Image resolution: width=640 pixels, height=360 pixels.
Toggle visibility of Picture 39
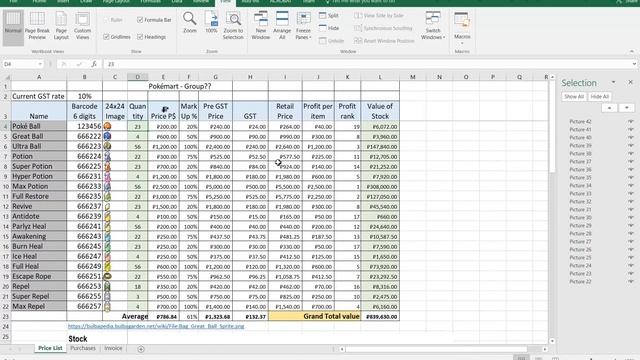[x=631, y=146]
